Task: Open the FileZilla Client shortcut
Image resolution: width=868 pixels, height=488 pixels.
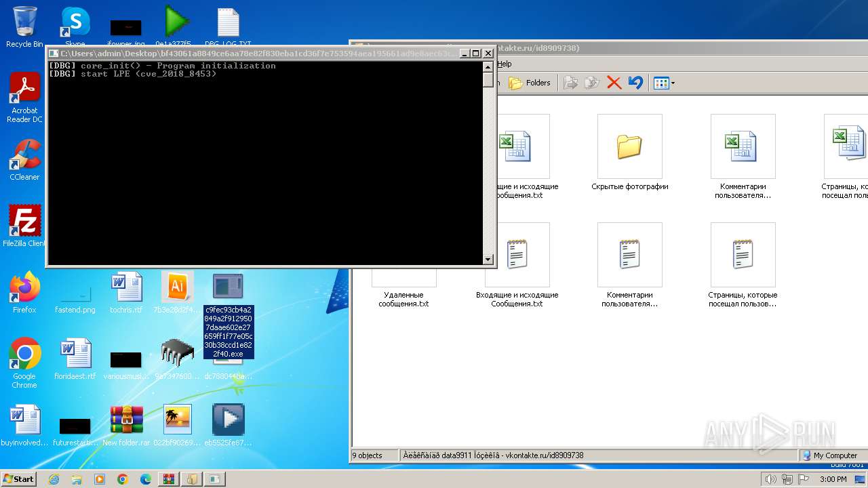Action: [x=24, y=226]
